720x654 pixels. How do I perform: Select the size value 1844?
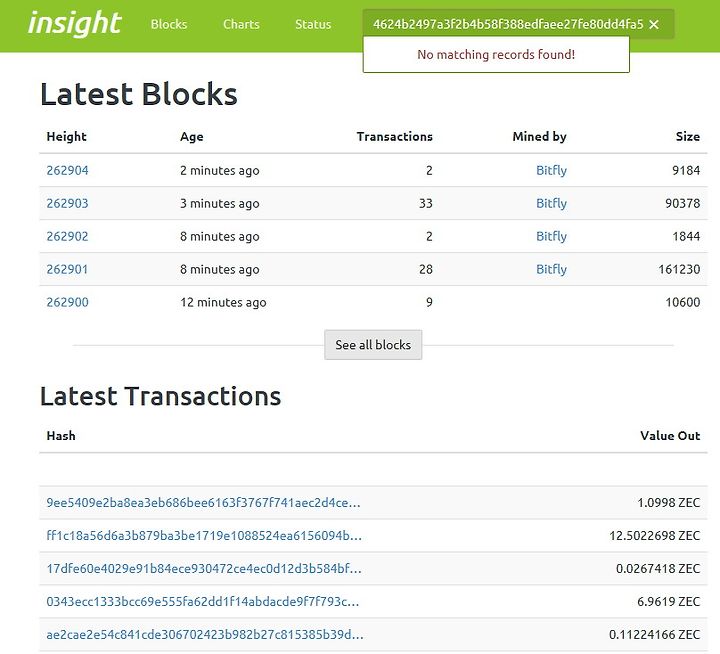686,237
